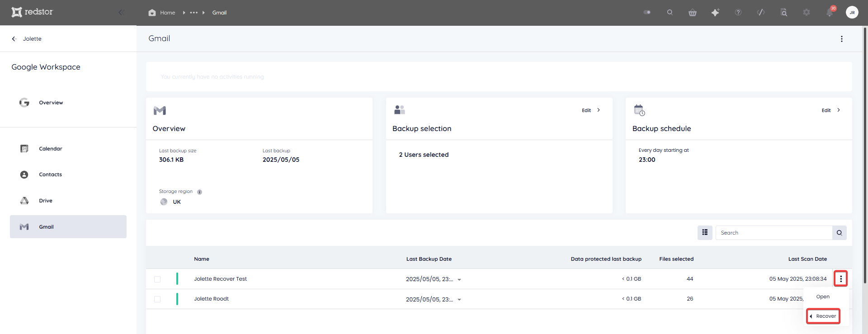Open notifications bell with 20 badge
The height and width of the screenshot is (334, 868).
click(830, 12)
